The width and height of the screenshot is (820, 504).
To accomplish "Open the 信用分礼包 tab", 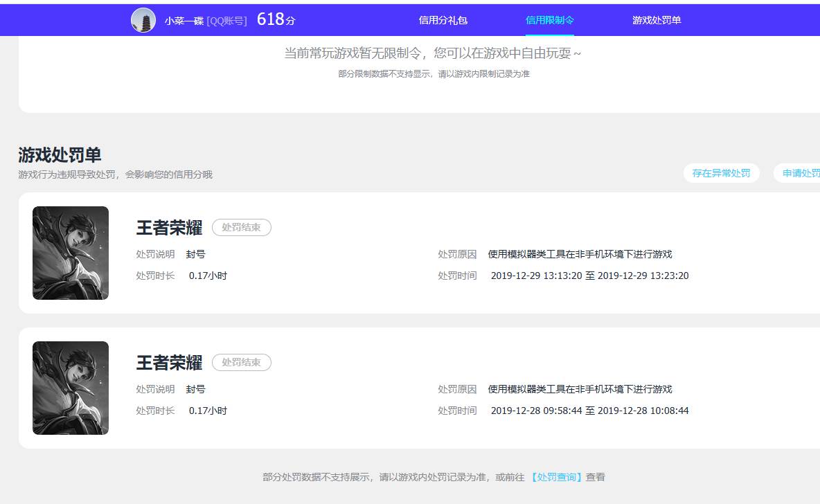I will point(443,20).
